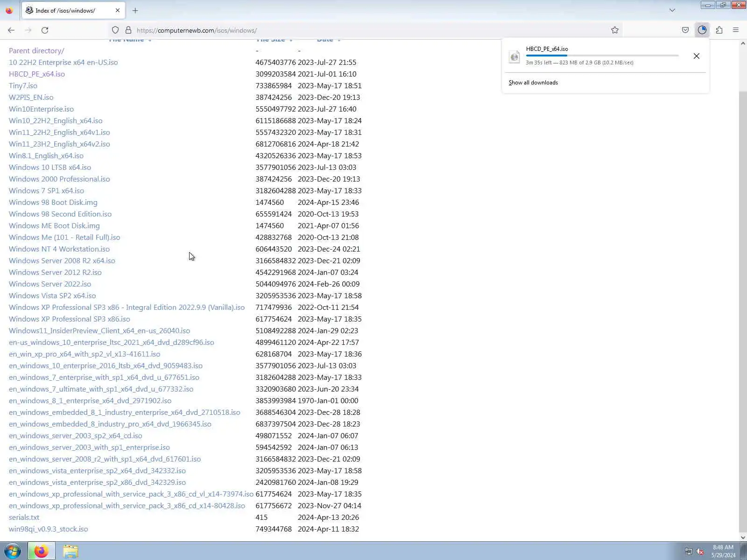Screen dimensions: 747x560
Task: Open Windows Explorer from the taskbar
Action: coord(70,551)
